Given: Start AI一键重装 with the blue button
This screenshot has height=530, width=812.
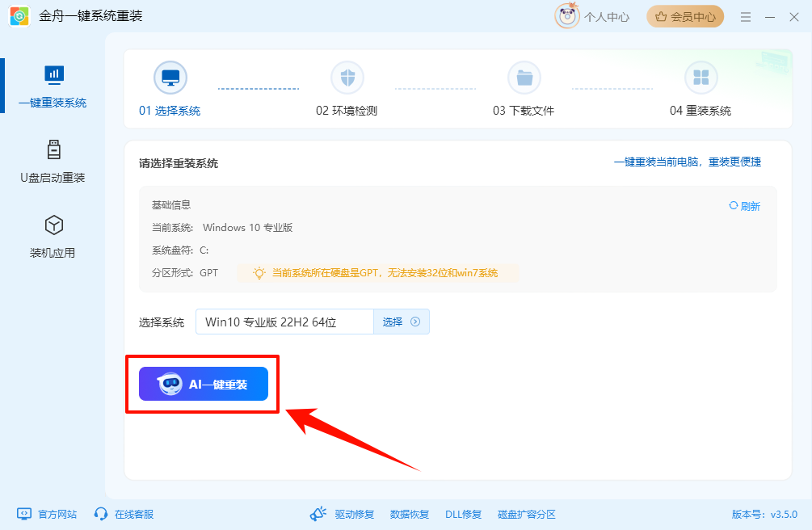Looking at the screenshot, I should 201,384.
